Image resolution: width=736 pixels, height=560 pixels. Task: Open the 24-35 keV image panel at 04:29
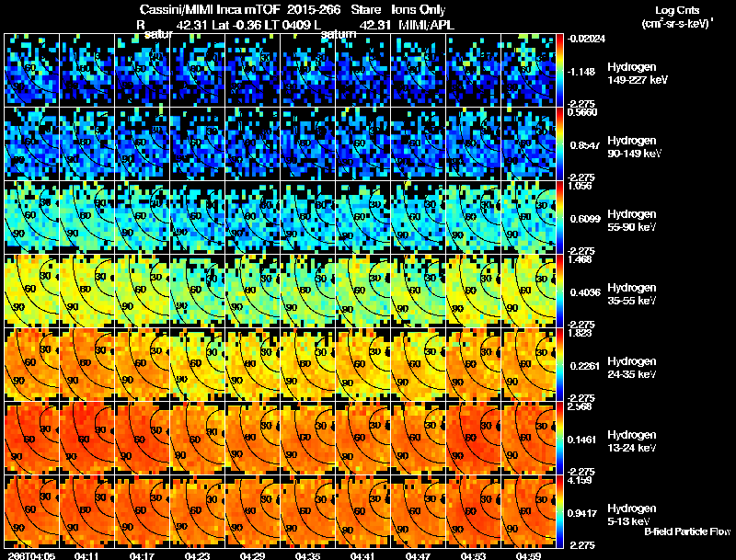tap(252, 365)
